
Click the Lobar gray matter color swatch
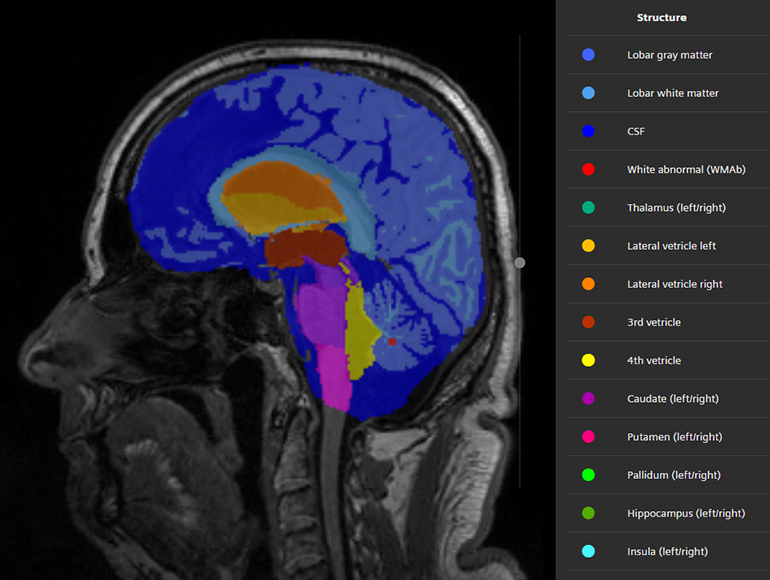588,55
